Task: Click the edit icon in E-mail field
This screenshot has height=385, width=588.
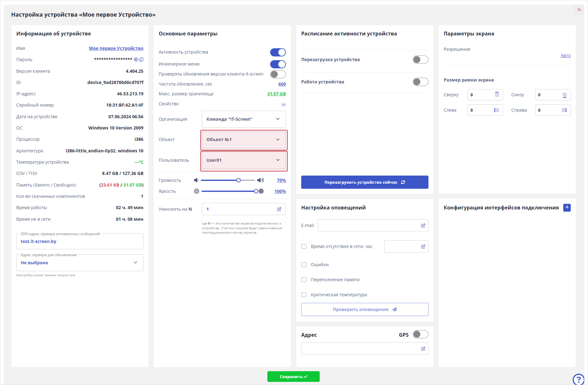Action: [423, 225]
